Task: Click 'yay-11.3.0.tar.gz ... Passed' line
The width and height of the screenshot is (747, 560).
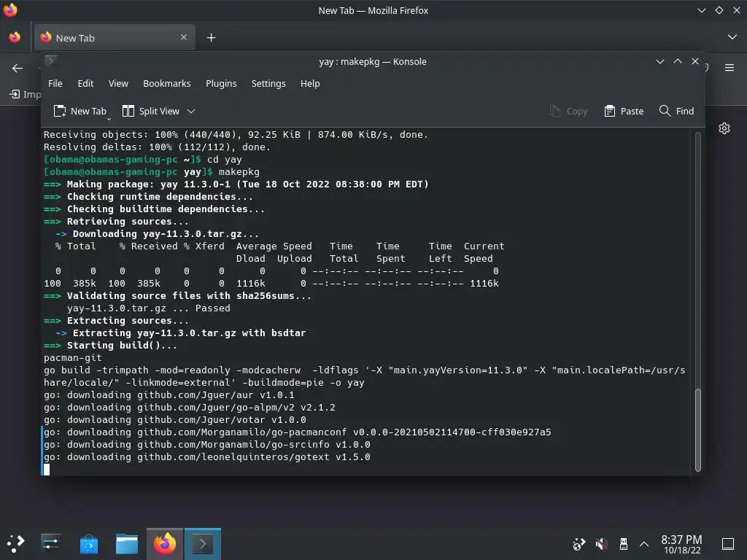Action: tap(149, 308)
